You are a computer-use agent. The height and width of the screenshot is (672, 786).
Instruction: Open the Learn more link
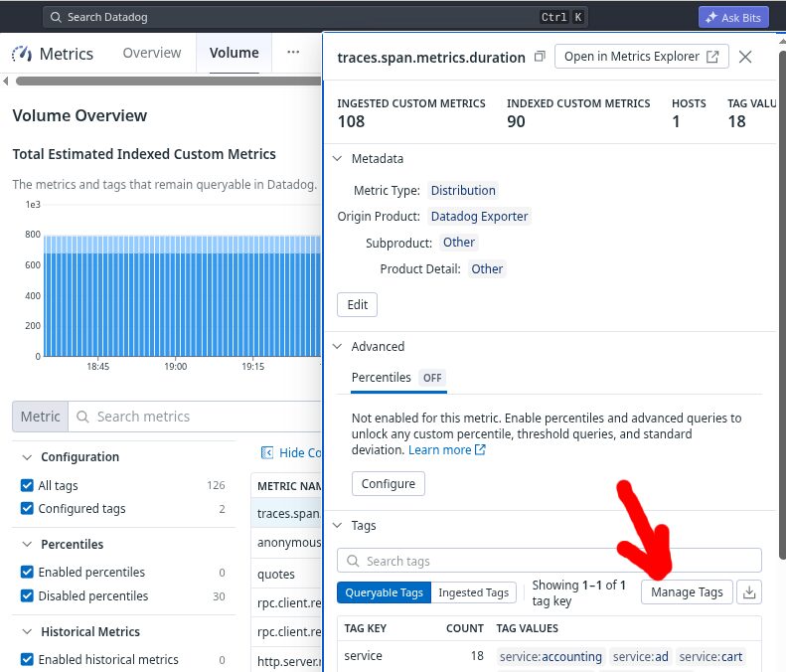tap(446, 450)
